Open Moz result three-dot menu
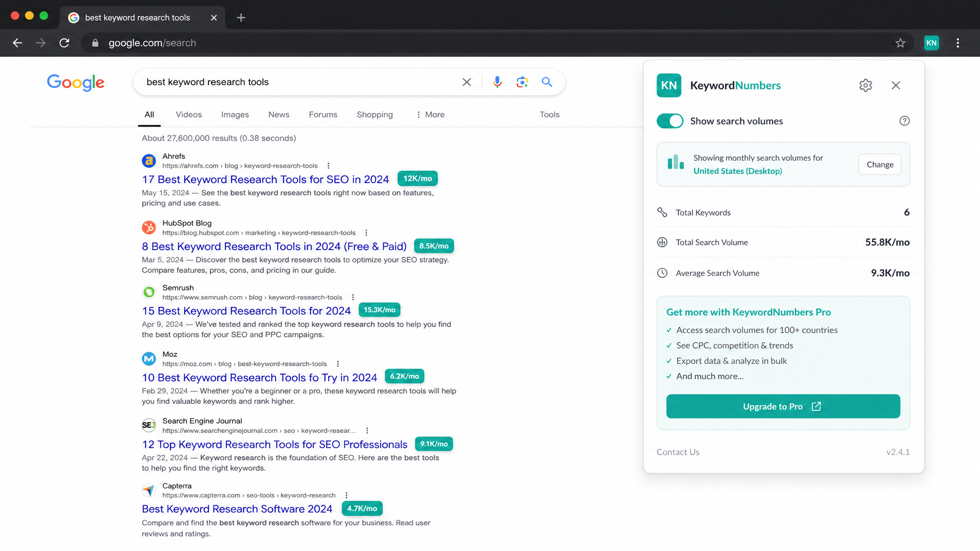 [337, 364]
